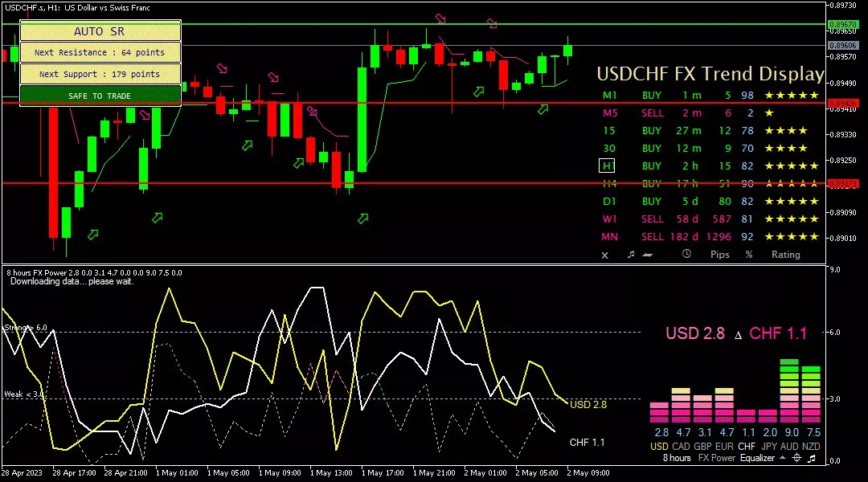Image resolution: width=868 pixels, height=482 pixels.
Task: Click the 8 hours period label
Action: tap(677, 458)
